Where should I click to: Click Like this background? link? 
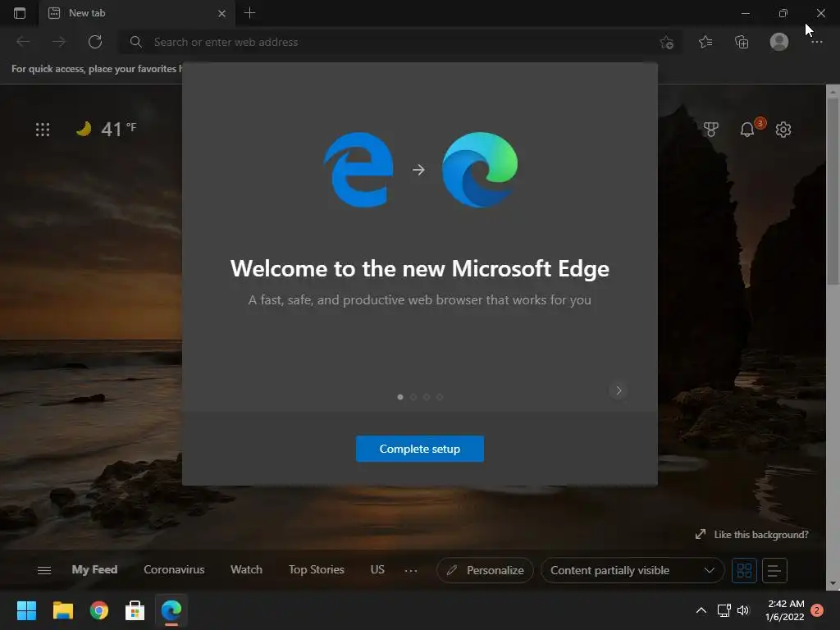[x=751, y=535]
